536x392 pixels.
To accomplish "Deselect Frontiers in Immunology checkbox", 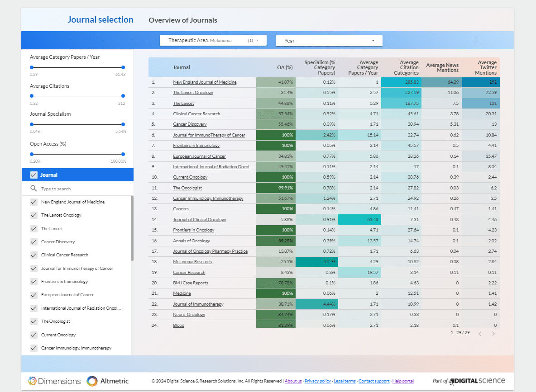I will coord(33,282).
